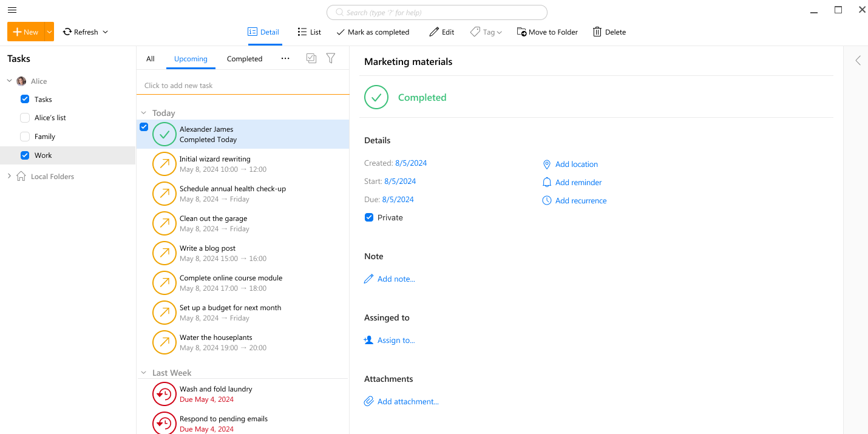
Task: Click the add new task field
Action: coord(242,85)
